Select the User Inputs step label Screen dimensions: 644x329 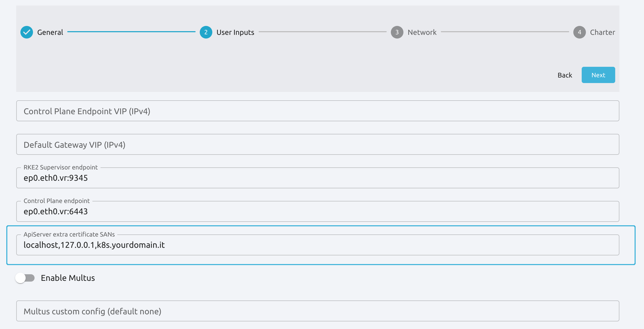[x=235, y=32]
